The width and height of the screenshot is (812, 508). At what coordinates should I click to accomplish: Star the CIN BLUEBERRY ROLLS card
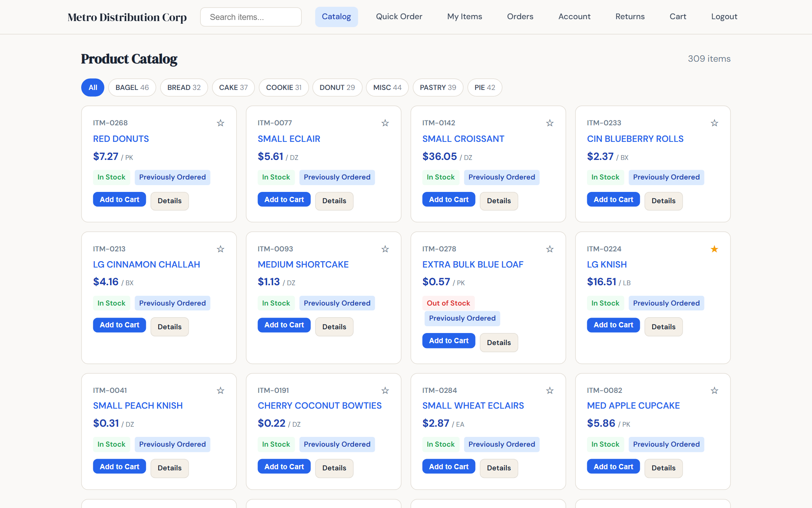(x=714, y=123)
